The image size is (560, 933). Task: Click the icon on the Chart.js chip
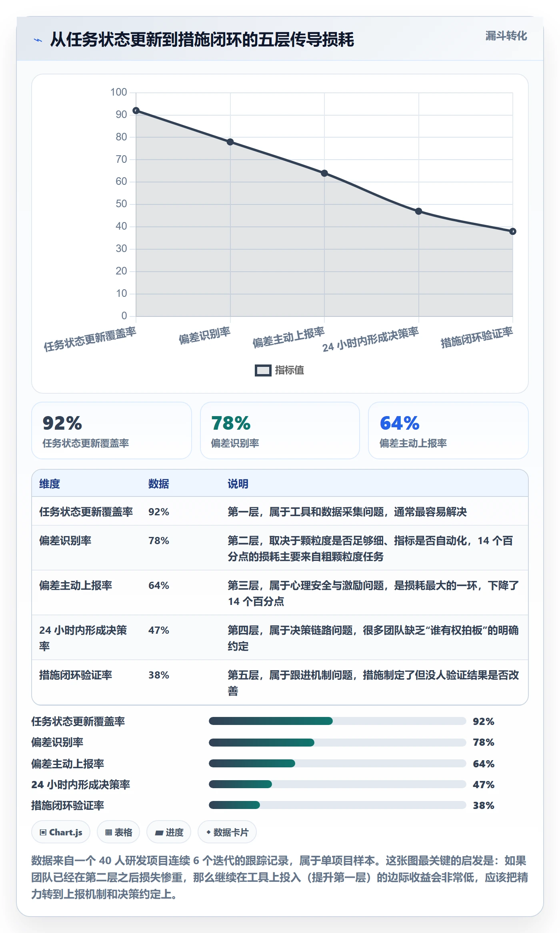(43, 833)
